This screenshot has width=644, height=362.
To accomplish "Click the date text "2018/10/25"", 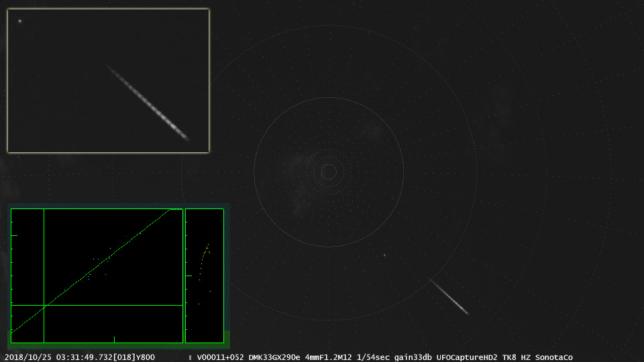I will pyautogui.click(x=28, y=357).
